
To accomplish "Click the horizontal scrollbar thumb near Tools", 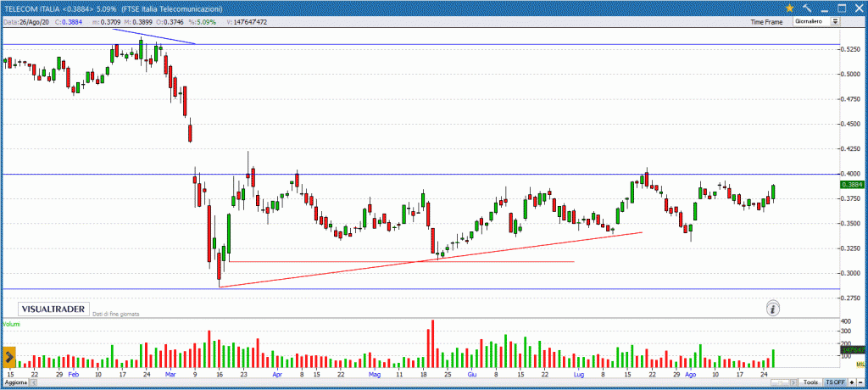I will (x=780, y=382).
